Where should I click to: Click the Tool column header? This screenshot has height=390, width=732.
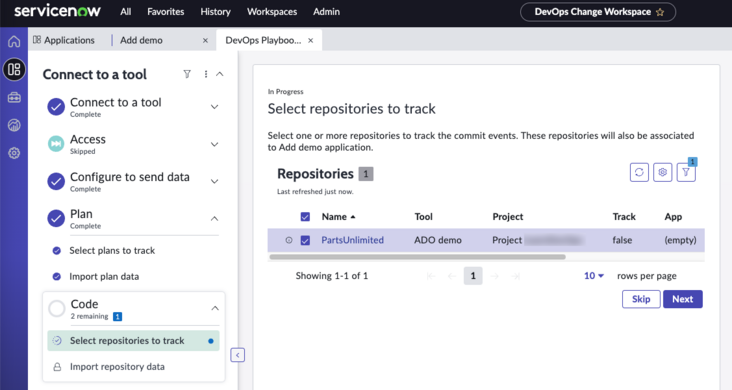(x=423, y=217)
